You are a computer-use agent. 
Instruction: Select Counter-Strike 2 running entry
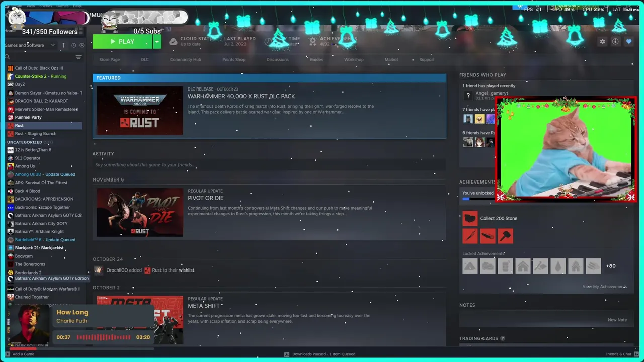click(x=41, y=76)
